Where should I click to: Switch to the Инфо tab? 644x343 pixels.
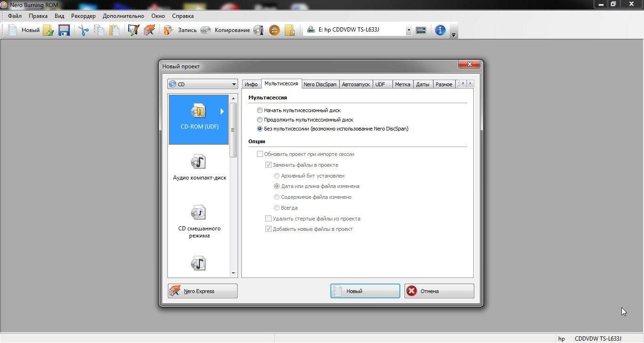(251, 84)
